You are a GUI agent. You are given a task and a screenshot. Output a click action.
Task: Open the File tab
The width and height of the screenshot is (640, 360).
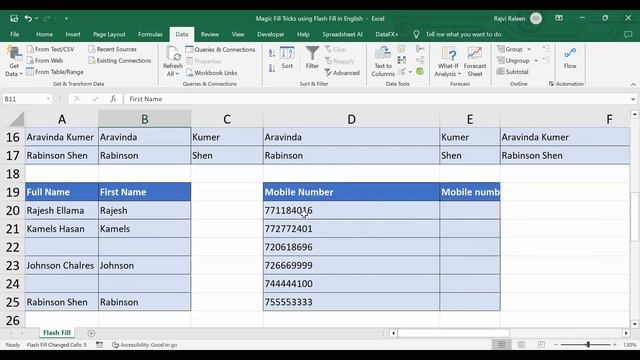coord(15,34)
